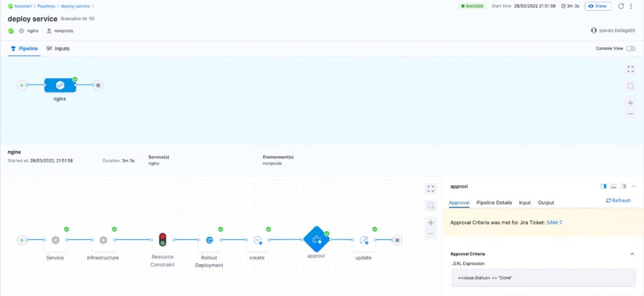Go to Pipelines in the breadcrumb
The image size is (644, 296).
coord(47,6)
